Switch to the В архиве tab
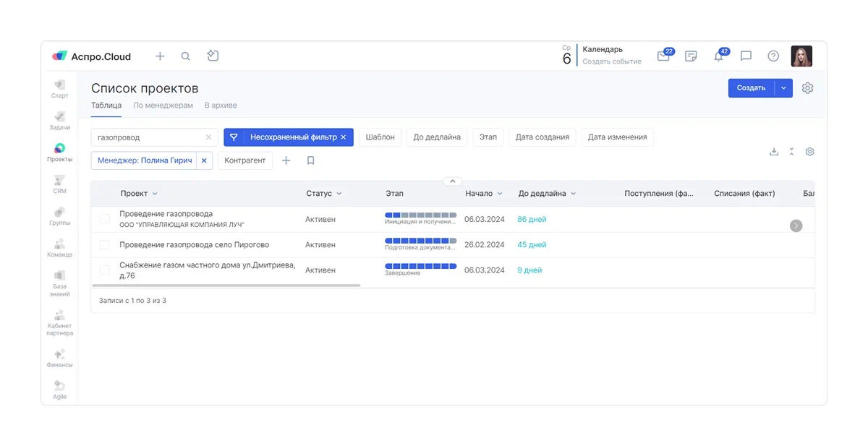This screenshot has height=446, width=868. [x=221, y=106]
